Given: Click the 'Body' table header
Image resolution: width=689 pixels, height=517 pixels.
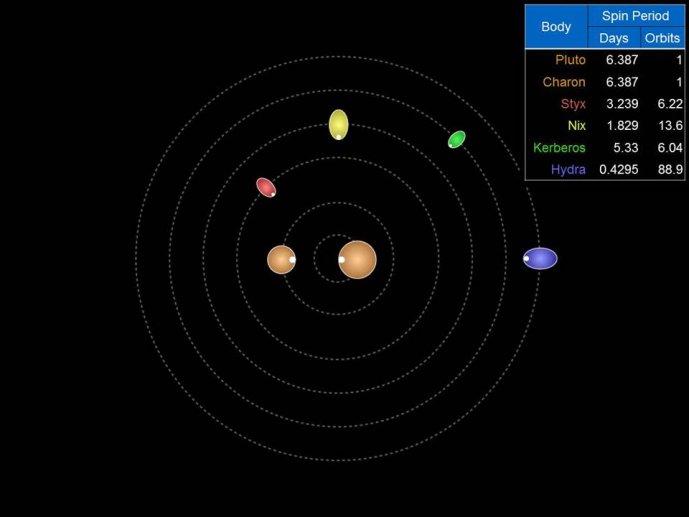Looking at the screenshot, I should pyautogui.click(x=556, y=27).
